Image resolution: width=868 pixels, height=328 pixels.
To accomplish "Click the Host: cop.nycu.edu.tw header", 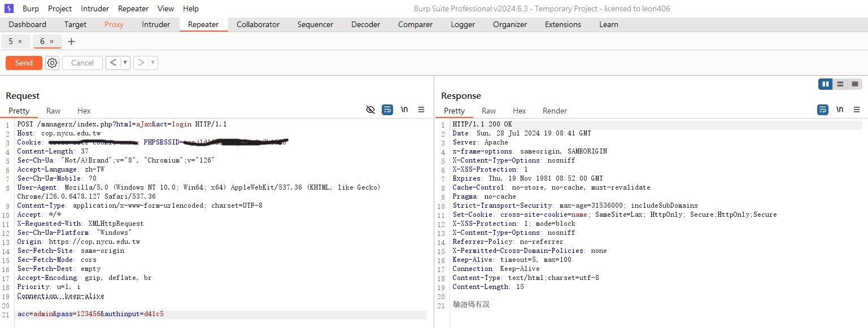I will tap(59, 133).
